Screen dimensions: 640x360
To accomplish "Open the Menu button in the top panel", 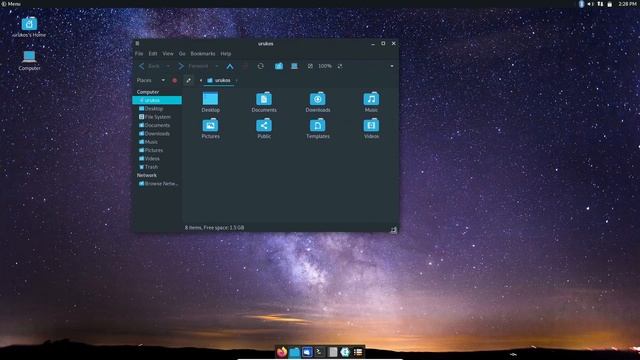I will click(11, 4).
